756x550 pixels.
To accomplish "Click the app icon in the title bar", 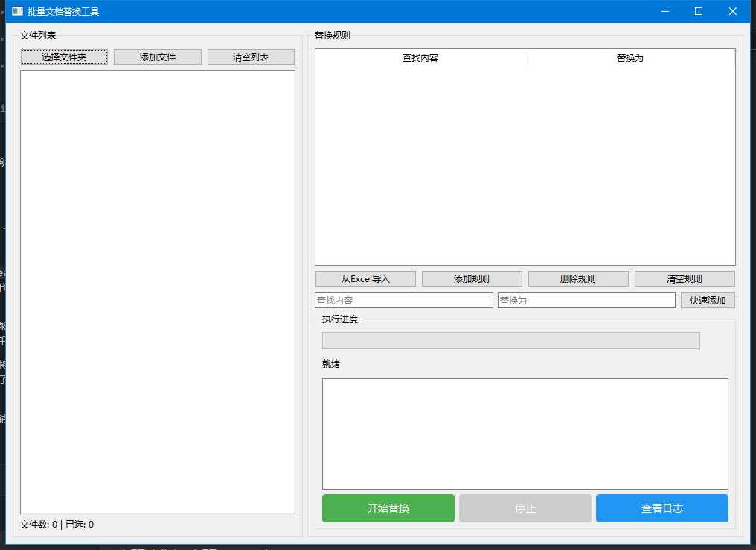I will coord(17,11).
